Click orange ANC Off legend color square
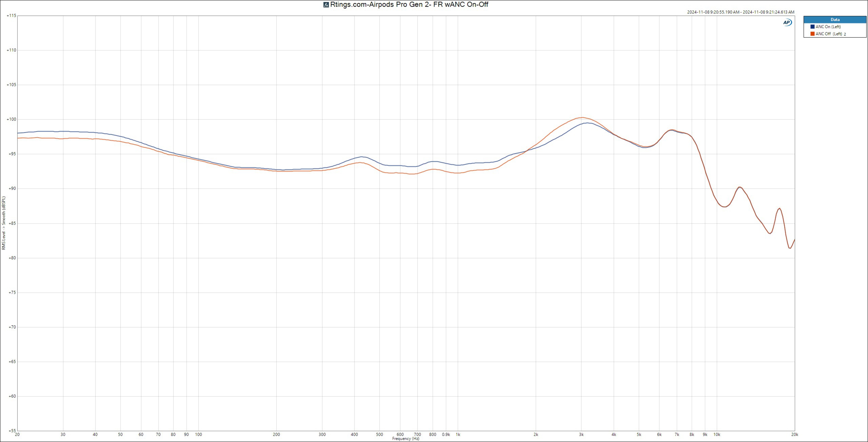Viewport: 868px width, 442px height. click(x=812, y=34)
